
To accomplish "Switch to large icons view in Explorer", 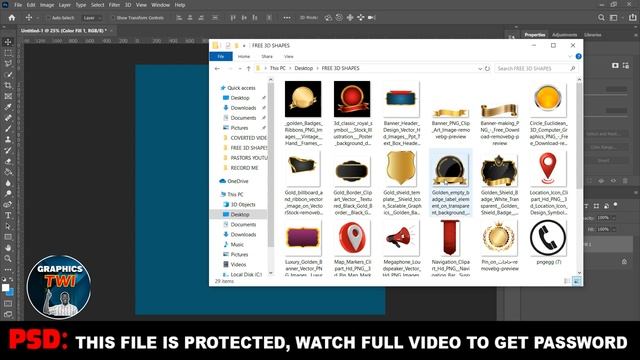I will [x=577, y=281].
